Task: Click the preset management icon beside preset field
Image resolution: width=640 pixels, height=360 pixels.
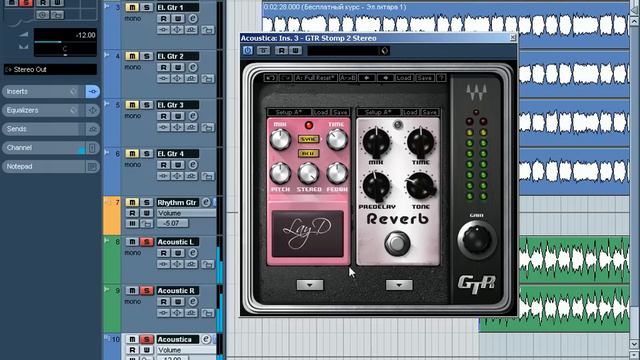Action: [384, 51]
